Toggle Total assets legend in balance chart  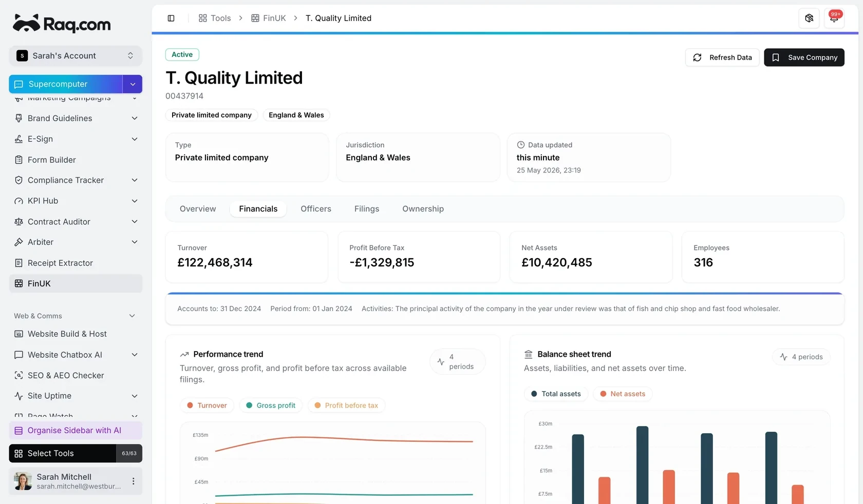pyautogui.click(x=556, y=394)
